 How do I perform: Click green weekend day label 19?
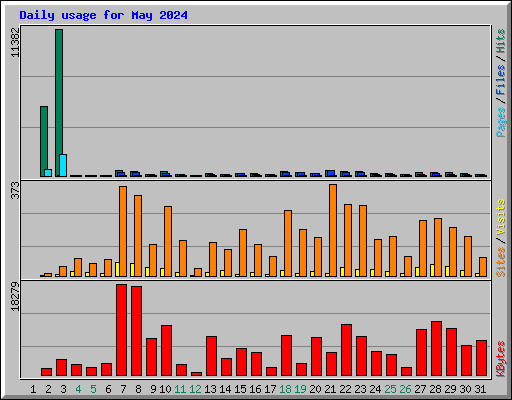[300, 389]
